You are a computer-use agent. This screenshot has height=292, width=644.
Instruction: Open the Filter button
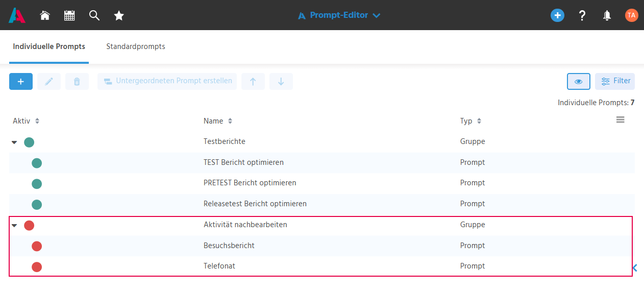point(615,81)
